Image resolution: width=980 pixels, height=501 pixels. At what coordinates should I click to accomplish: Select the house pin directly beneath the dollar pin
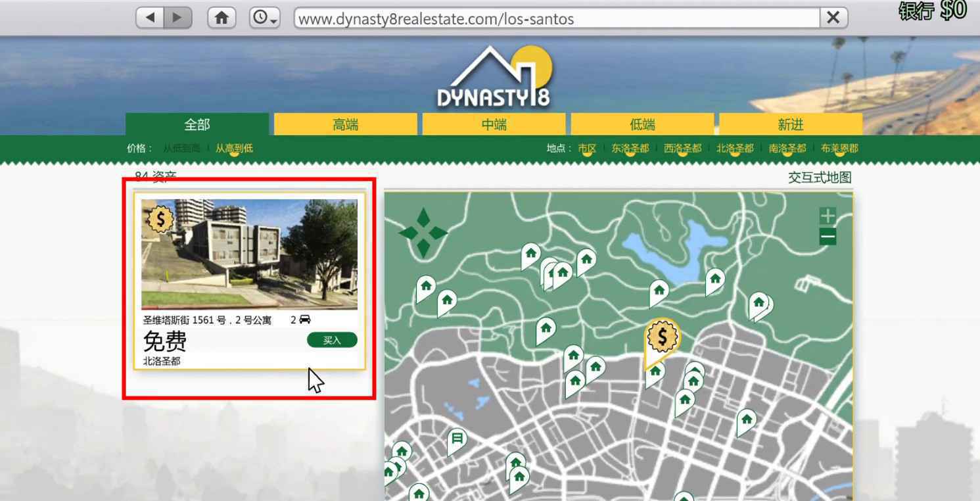click(655, 373)
